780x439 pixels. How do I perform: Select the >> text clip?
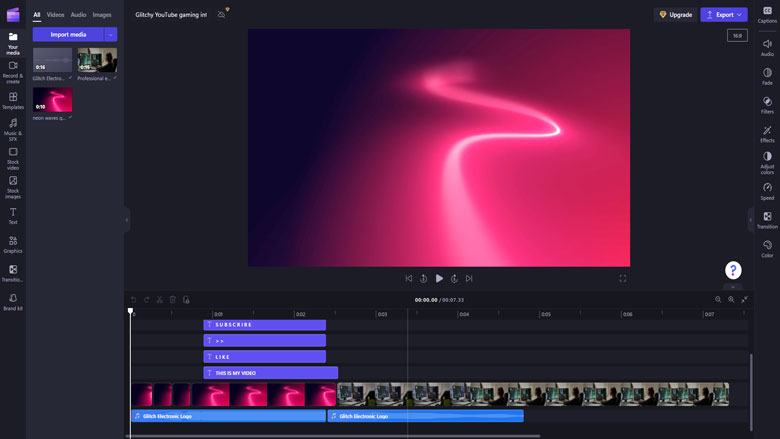tap(265, 341)
